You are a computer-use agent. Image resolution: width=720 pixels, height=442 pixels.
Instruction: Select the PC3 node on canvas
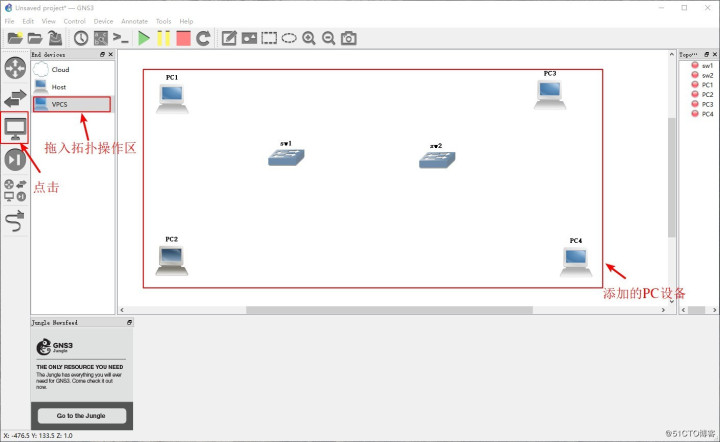[x=550, y=95]
